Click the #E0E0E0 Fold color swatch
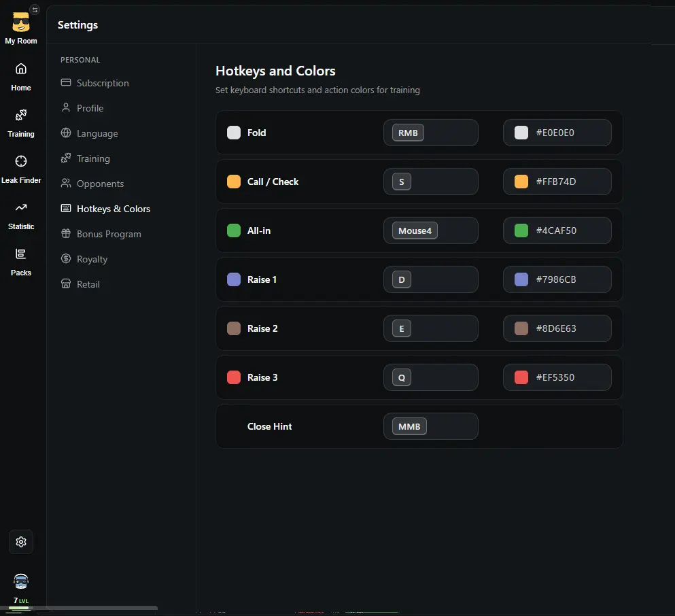This screenshot has width=675, height=616. click(x=521, y=133)
